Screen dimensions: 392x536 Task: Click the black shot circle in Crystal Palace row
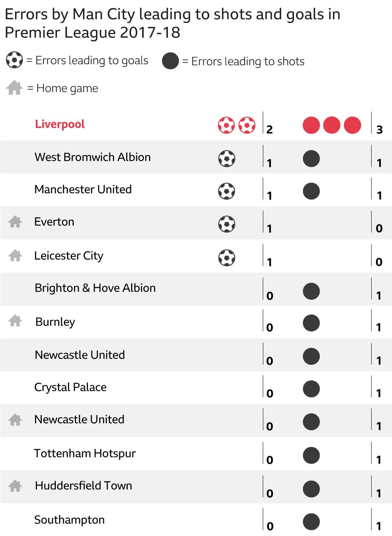(x=311, y=389)
